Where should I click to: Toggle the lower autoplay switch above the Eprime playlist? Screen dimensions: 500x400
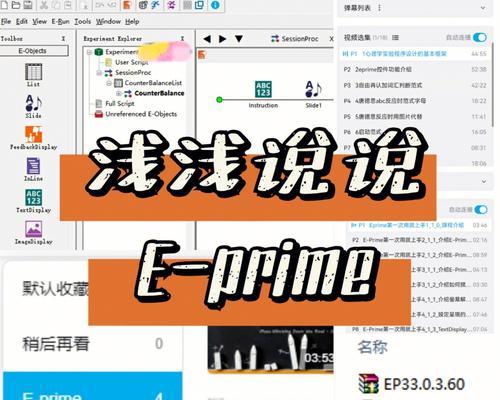tap(481, 210)
